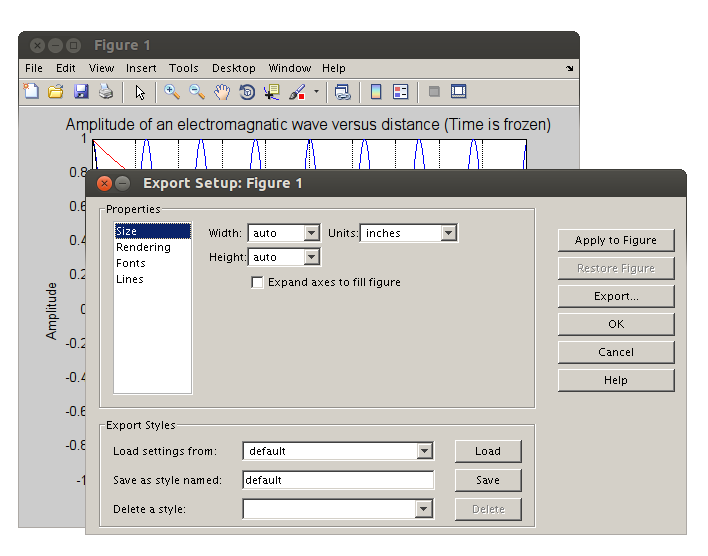Viewport: 708px width, 556px height.
Task: Minimize the Export Setup dialog
Action: click(122, 183)
